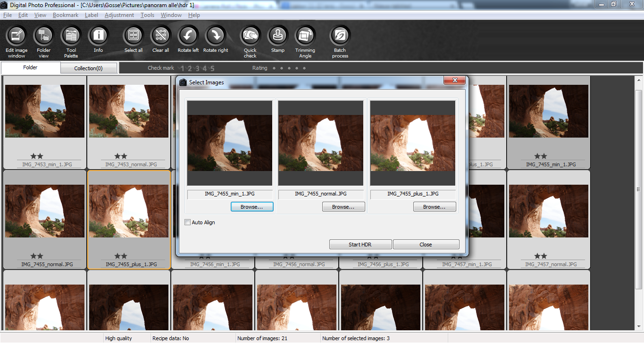The image size is (644, 343).
Task: Switch to the Collection(0) tab
Action: [x=88, y=68]
